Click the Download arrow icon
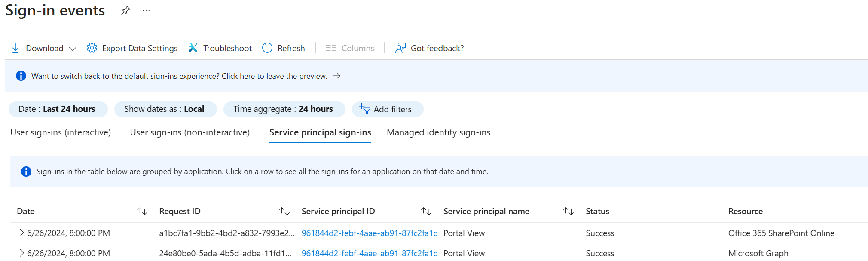This screenshot has width=868, height=261. [x=15, y=48]
